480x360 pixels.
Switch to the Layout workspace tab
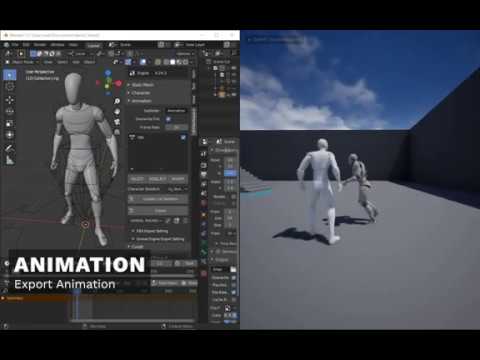tap(94, 45)
